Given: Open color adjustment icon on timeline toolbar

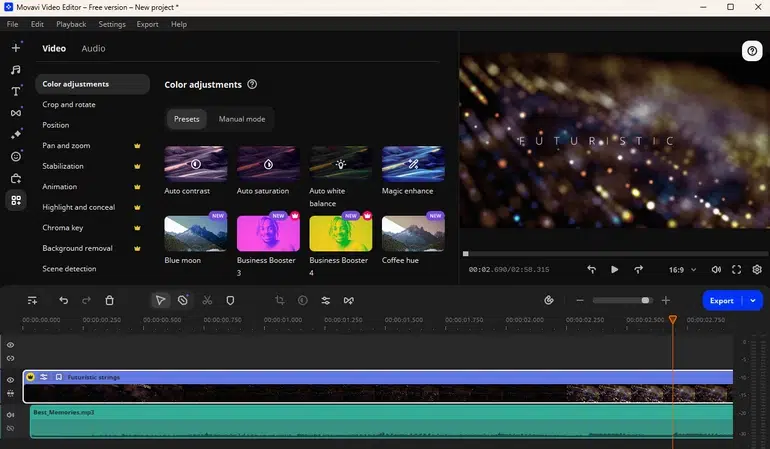Looking at the screenshot, I should pyautogui.click(x=302, y=300).
